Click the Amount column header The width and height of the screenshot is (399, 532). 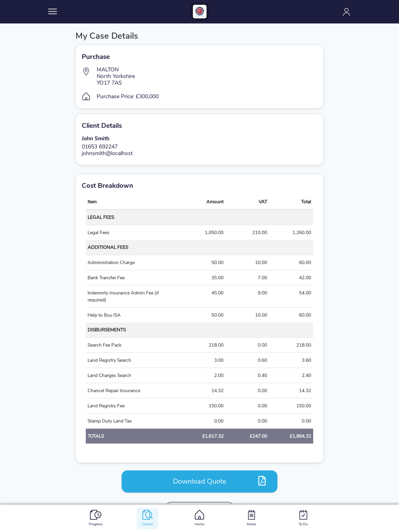click(x=215, y=202)
